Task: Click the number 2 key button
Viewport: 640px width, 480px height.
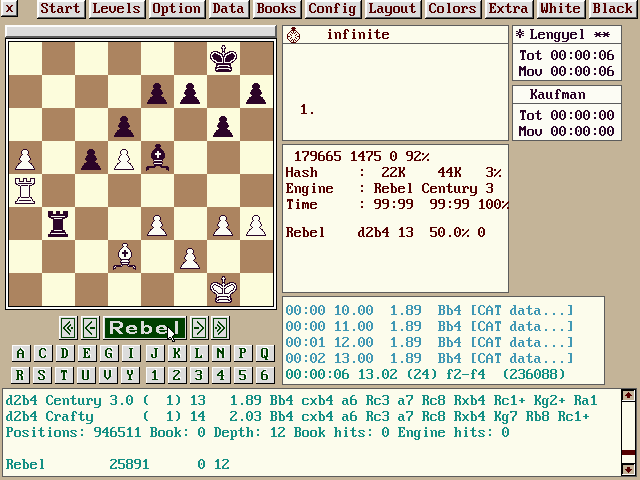Action: (x=176, y=375)
